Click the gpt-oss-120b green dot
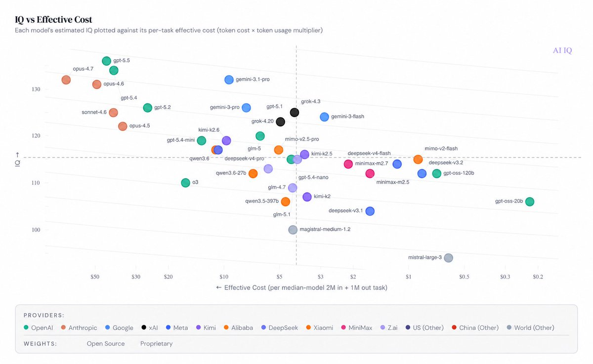Viewport: 593px width, 364px height. tap(436, 173)
